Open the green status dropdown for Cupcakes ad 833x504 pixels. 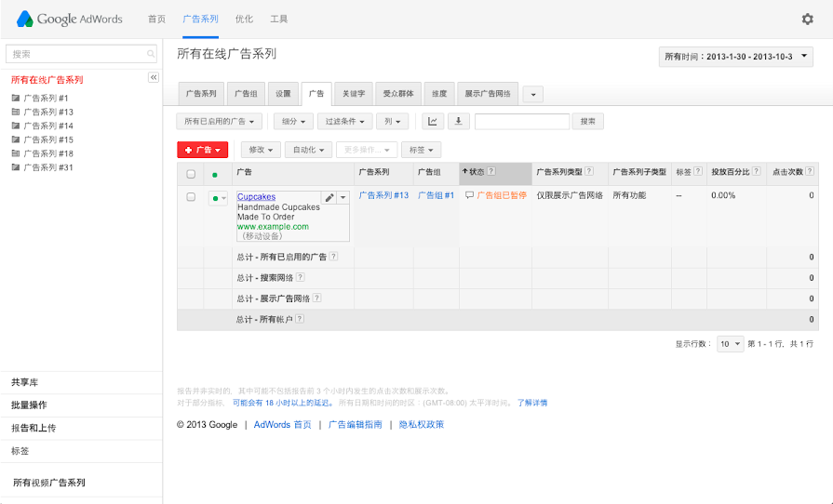(218, 198)
